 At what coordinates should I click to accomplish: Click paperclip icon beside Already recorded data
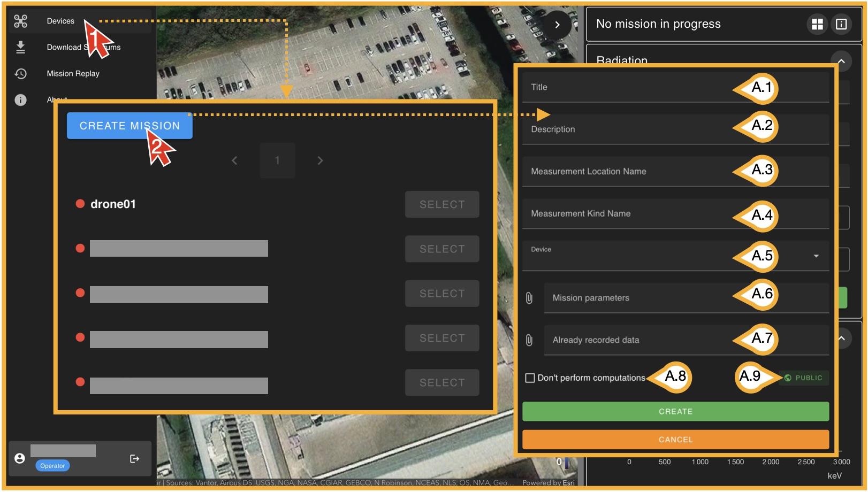click(x=529, y=340)
